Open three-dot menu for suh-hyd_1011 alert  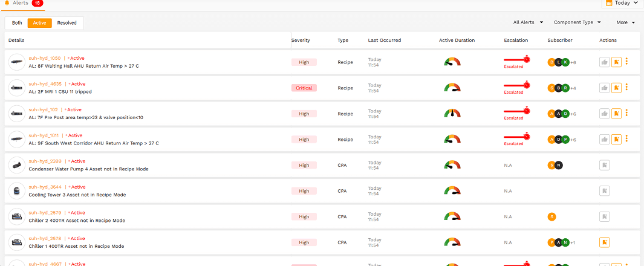[626, 139]
